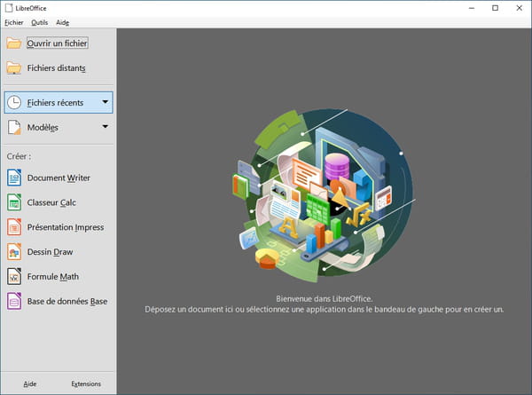Show the Fichiers récents list label
The height and width of the screenshot is (395, 532).
[x=55, y=103]
